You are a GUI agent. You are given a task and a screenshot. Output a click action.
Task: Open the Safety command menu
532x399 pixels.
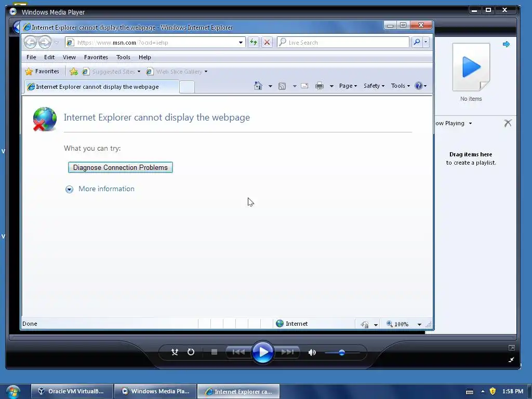click(374, 86)
